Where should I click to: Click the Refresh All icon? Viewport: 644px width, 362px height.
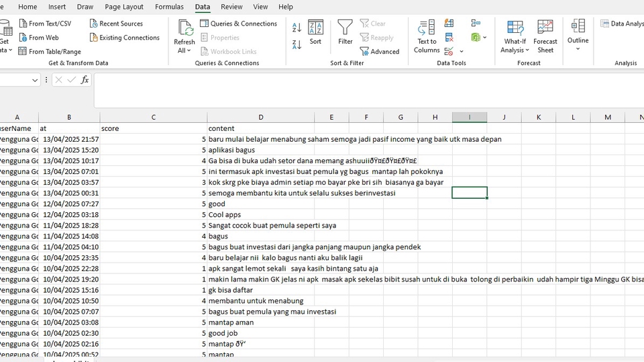(185, 27)
